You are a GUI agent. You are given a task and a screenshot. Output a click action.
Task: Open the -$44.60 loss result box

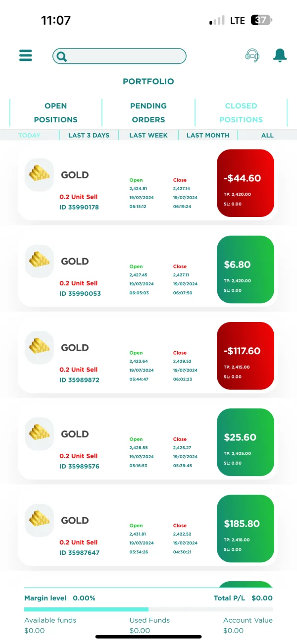point(246,183)
